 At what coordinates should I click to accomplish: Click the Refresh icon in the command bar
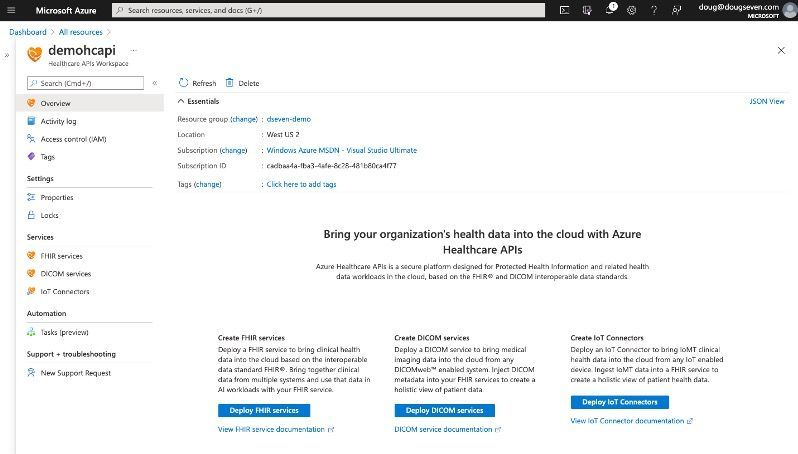[x=183, y=82]
